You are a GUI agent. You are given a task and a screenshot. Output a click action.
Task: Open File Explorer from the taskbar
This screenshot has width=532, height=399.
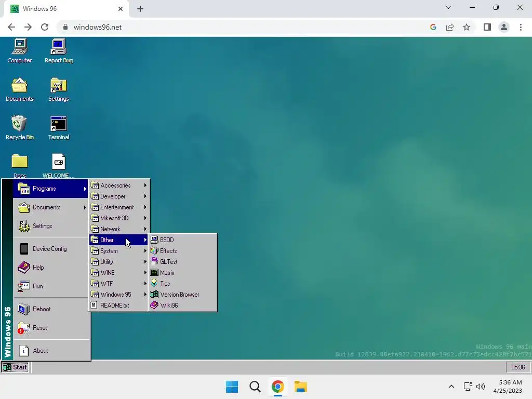coord(301,387)
